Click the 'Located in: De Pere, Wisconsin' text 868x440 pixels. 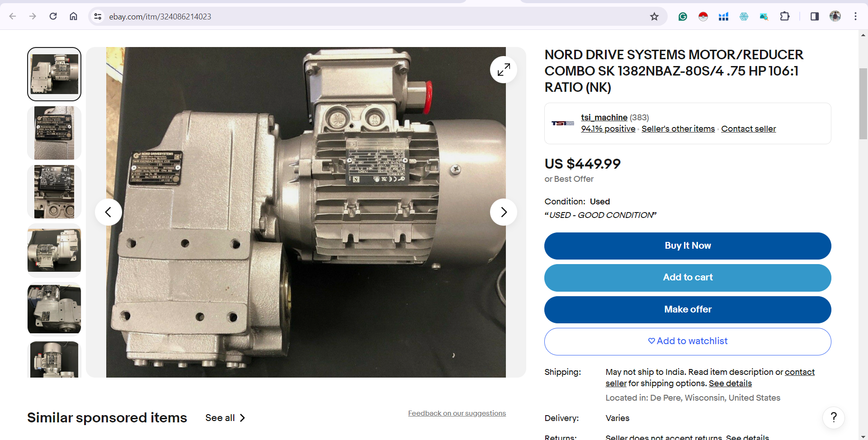pyautogui.click(x=693, y=398)
